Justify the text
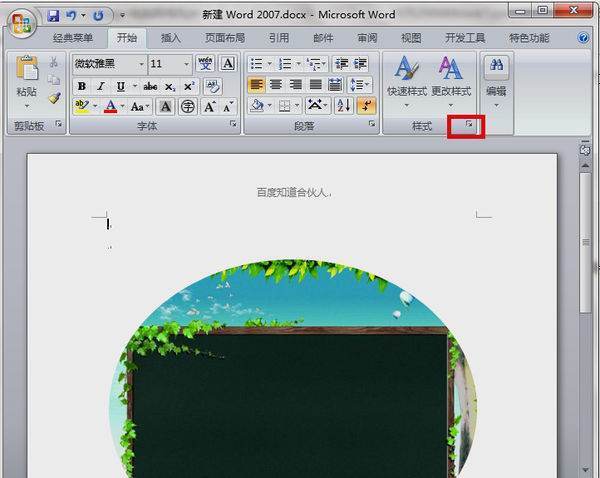Screen dimensions: 600x478 [x=315, y=85]
